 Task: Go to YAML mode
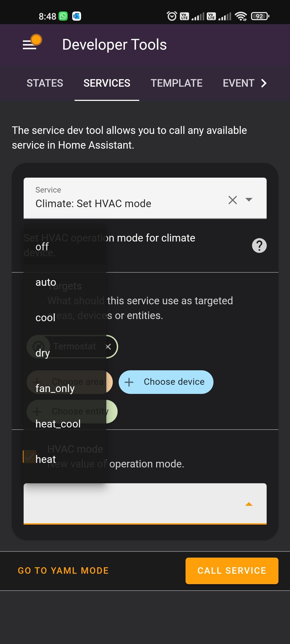point(63,570)
